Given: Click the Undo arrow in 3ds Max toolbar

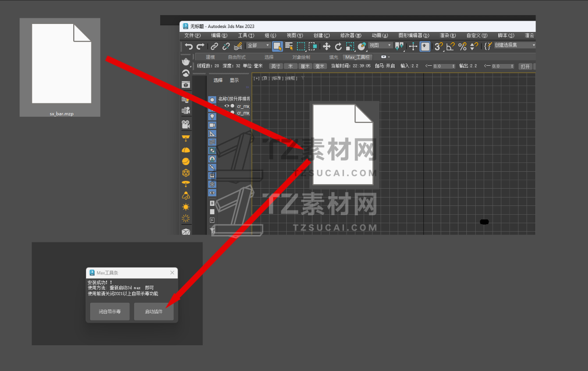Looking at the screenshot, I should coord(189,46).
